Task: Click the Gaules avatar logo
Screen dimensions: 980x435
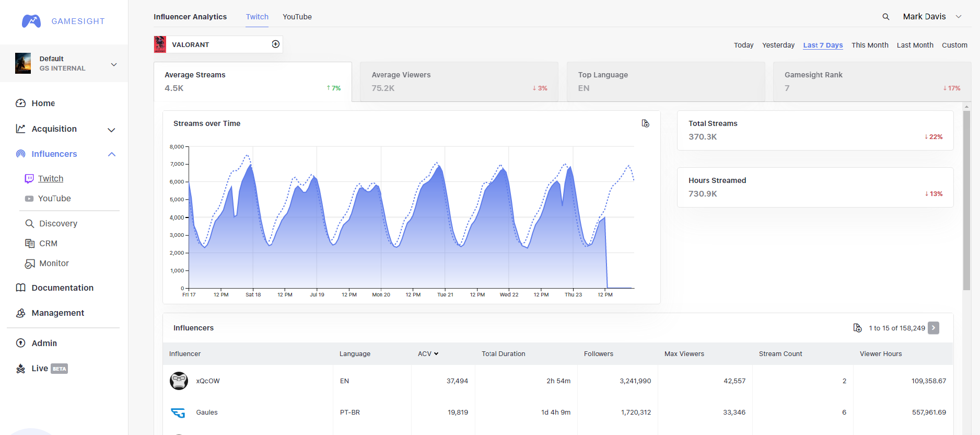Action: (179, 413)
